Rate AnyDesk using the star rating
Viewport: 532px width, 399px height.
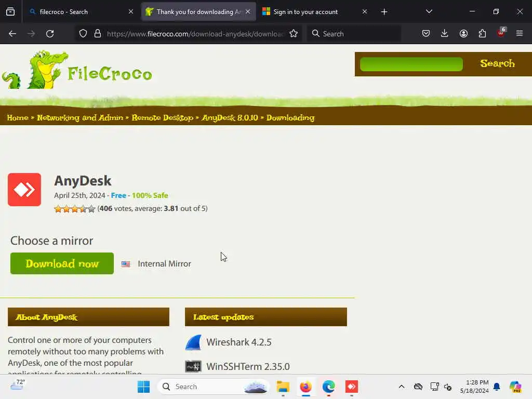[x=75, y=209]
